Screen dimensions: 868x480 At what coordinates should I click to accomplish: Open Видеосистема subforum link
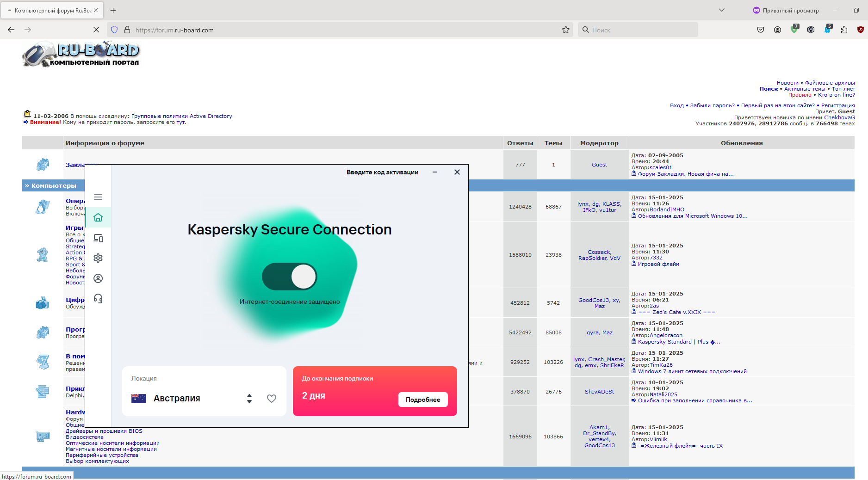85,437
